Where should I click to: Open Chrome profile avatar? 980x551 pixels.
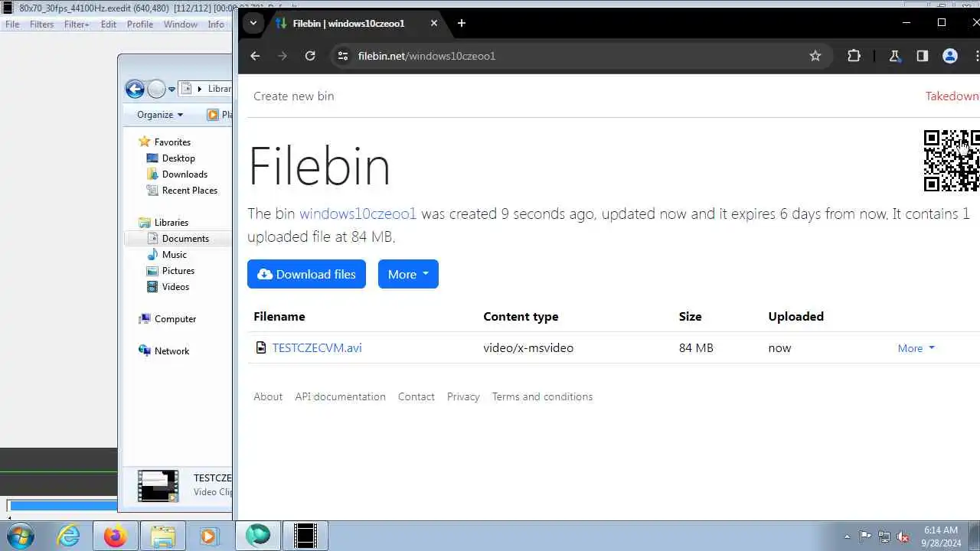950,56
